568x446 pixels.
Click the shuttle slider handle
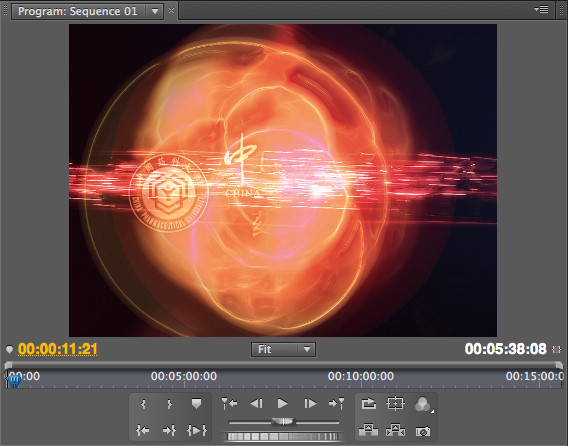coord(284,422)
